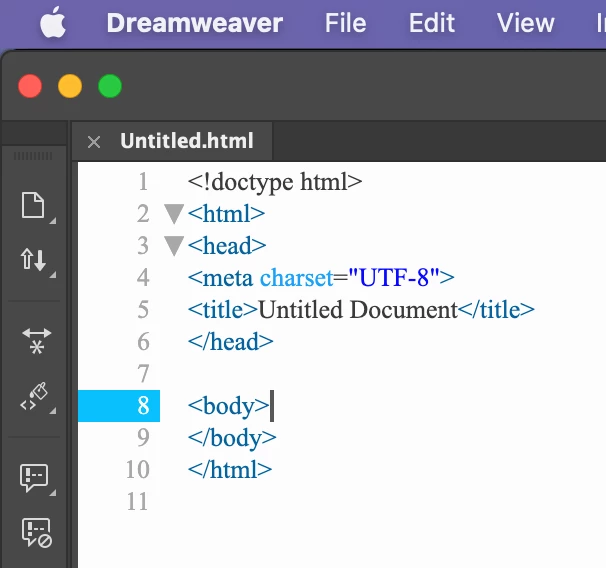Click the "UTF-8" value string
606x568 pixels.
pyautogui.click(x=394, y=277)
